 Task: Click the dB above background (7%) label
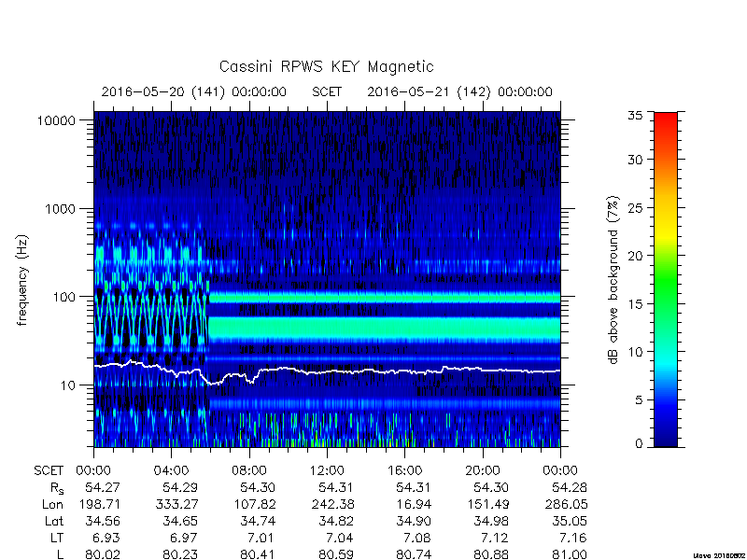[613, 280]
